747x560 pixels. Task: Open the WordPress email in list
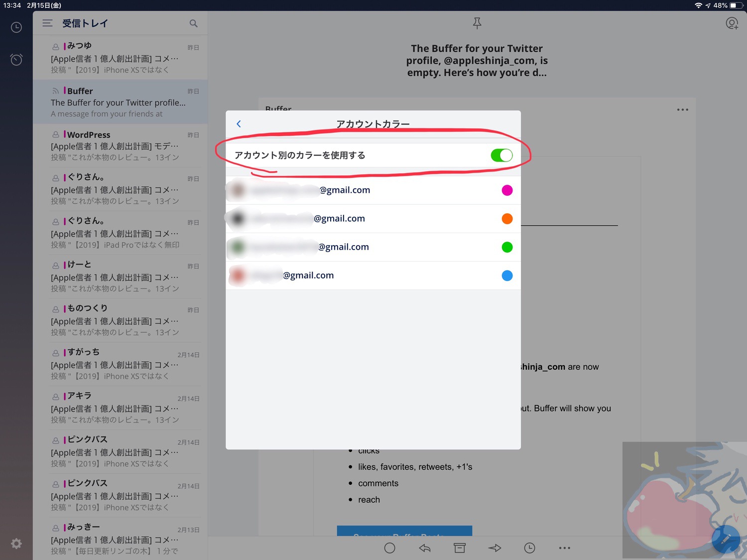pos(120,145)
